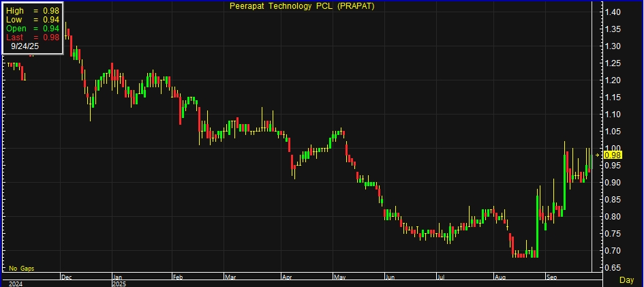Image resolution: width=644 pixels, height=287 pixels.
Task: Click the 9/24/25 date in the data box
Action: click(x=25, y=46)
